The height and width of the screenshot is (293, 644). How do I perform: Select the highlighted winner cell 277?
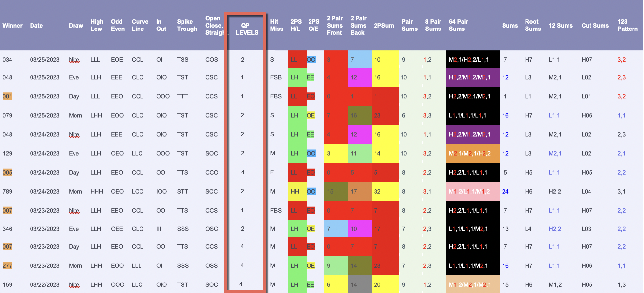tap(7, 266)
